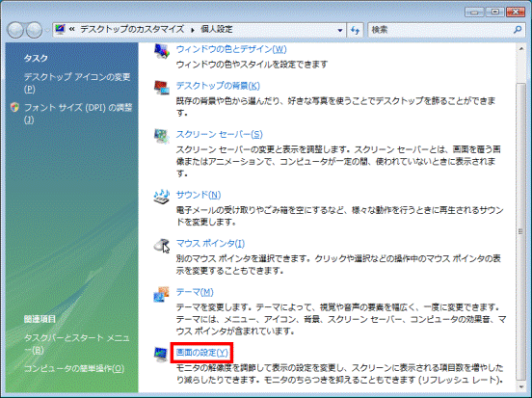Click the Desktop Background (デスクトップの背景) icon

coord(162,88)
